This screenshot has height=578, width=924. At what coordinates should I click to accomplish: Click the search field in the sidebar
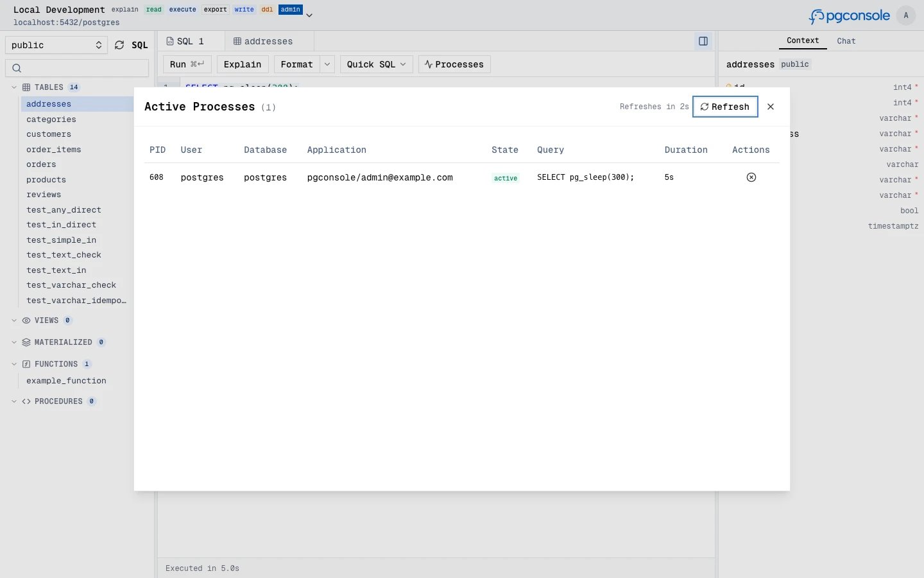coord(77,68)
